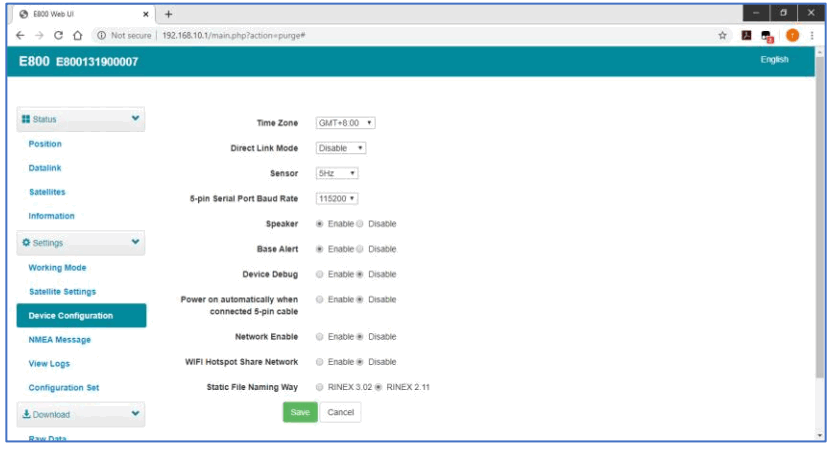Viewport: 831px width, 450px height.
Task: Open the orange profile avatar
Action: click(792, 36)
